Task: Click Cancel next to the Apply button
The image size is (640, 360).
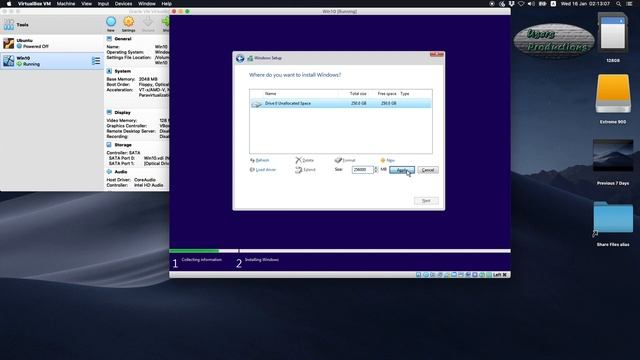Action: pyautogui.click(x=428, y=170)
